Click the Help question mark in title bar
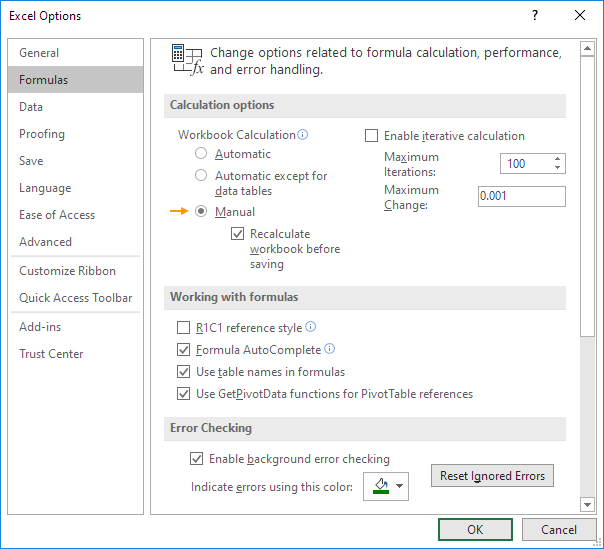The width and height of the screenshot is (604, 549). click(536, 16)
